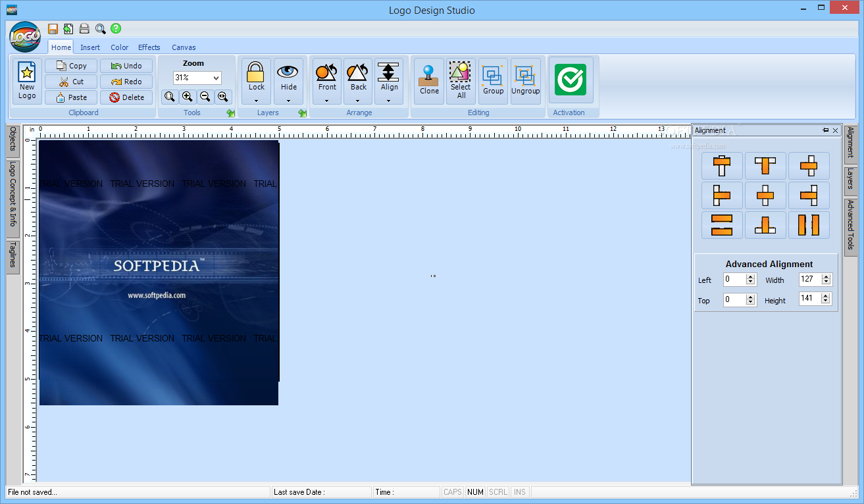Screen dimensions: 864x504
Task: Open Help via green question mark icon
Action: 116,28
